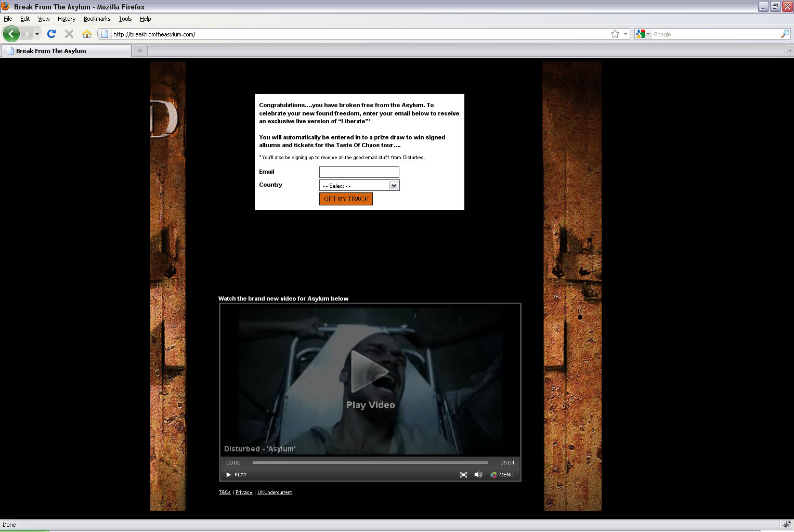Viewport: 794px width, 532px height.
Task: Open the Edit menu
Action: point(25,19)
